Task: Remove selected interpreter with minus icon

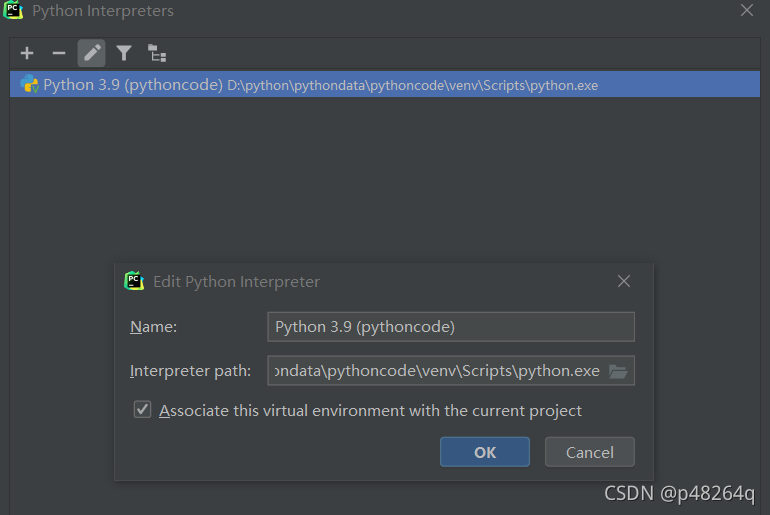Action: coord(59,53)
